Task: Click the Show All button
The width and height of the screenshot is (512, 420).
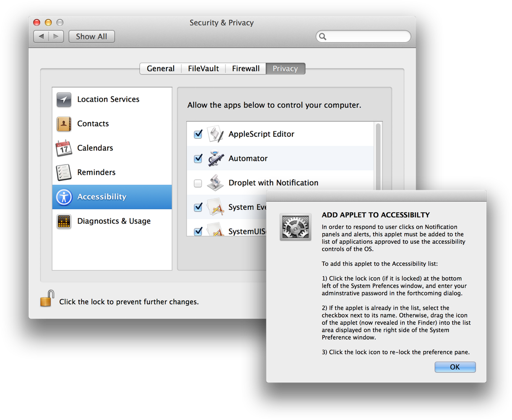Action: pos(91,37)
